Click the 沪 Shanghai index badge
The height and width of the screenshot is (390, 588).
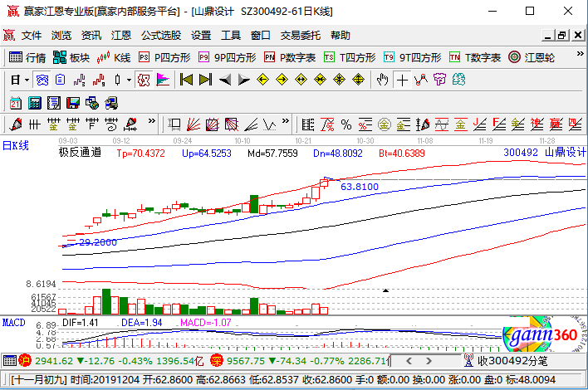click(x=25, y=361)
